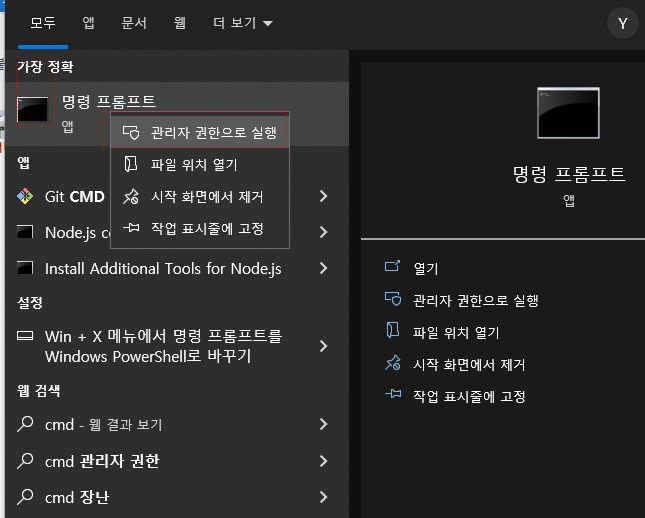Image resolution: width=645 pixels, height=518 pixels.
Task: Choose 시작 화면에서 제거 in context menu
Action: pos(200,197)
